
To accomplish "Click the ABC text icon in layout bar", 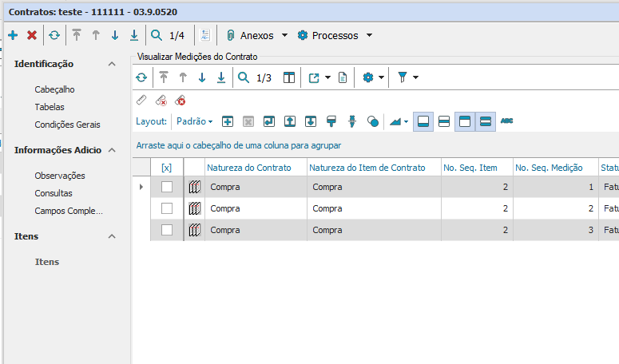I will coord(506,121).
